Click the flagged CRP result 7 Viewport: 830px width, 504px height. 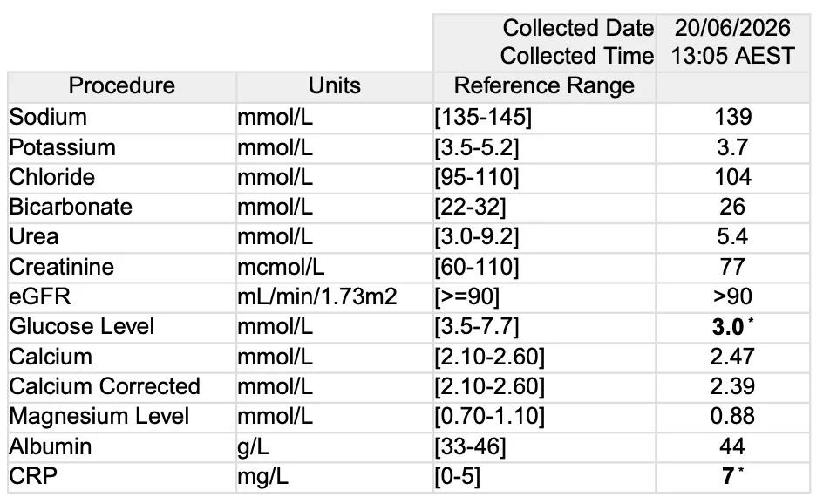point(728,476)
